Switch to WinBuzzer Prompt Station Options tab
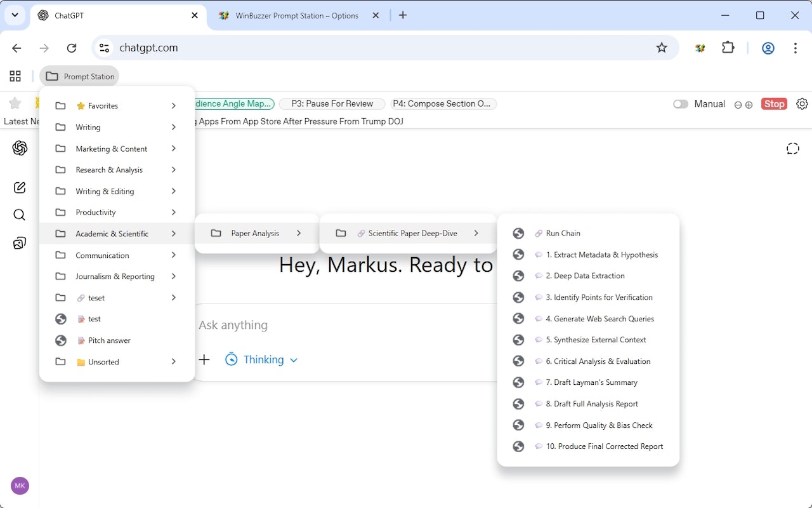The image size is (812, 508). [297, 15]
